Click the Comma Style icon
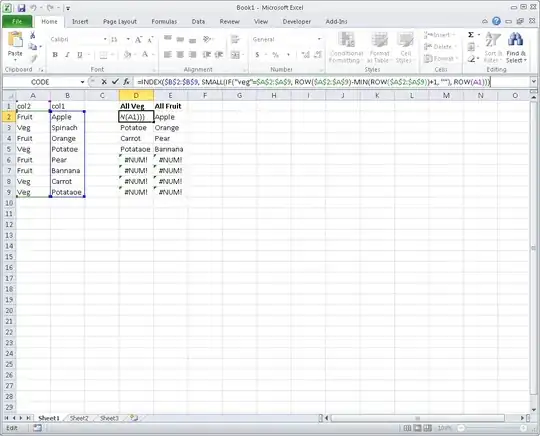This screenshot has height=436, width=540. (288, 55)
